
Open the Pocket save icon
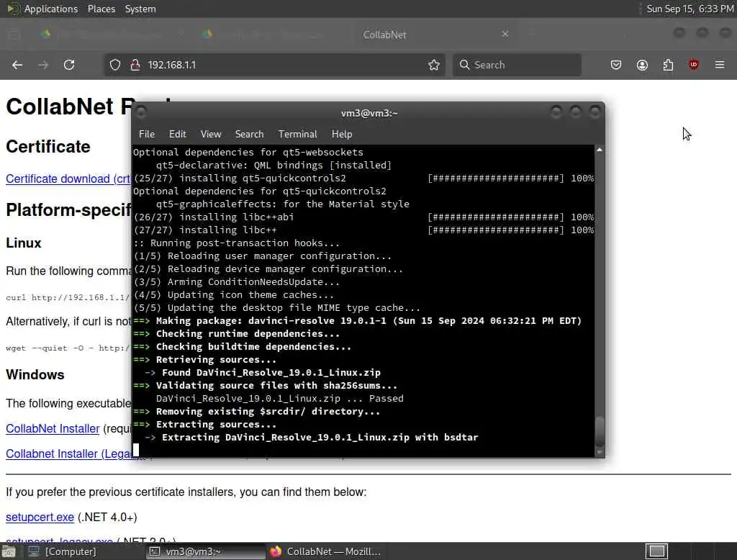coord(616,65)
